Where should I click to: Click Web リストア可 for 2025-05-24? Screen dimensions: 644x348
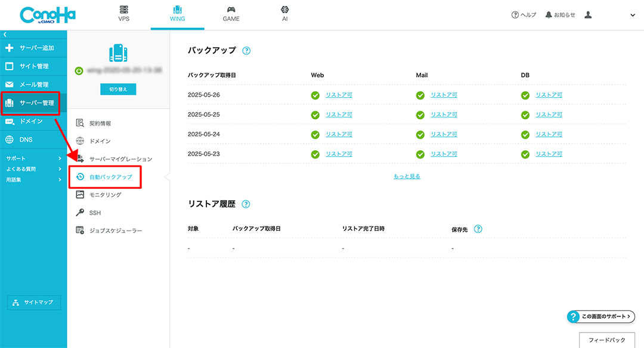coord(339,134)
